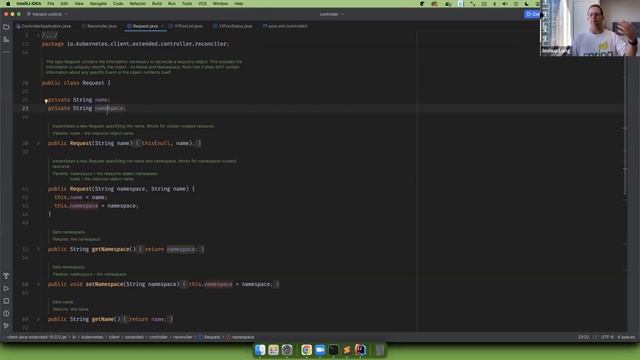Click the 4 spaces indent status entry

pos(626,337)
